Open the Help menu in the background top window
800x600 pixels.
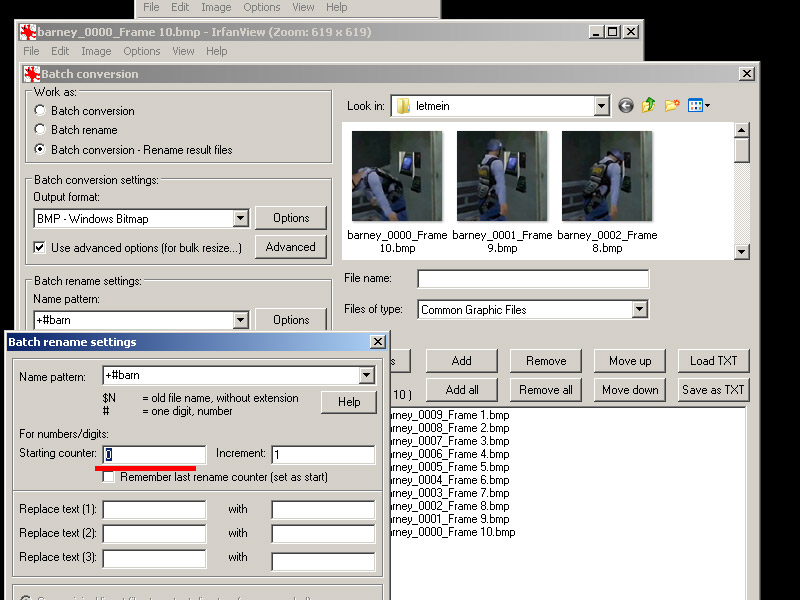pos(336,7)
